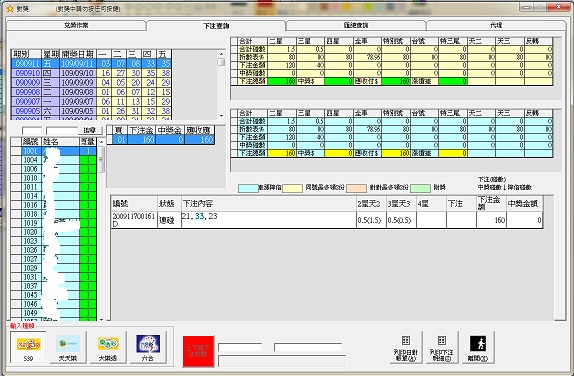Click the long bottom input box
The height and width of the screenshot is (376, 574).
282,361
